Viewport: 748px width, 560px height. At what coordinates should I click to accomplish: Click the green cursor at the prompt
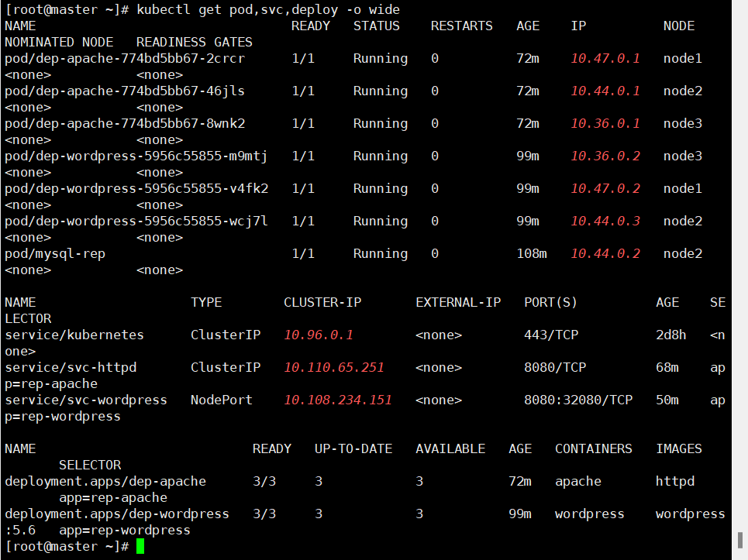[x=140, y=546]
